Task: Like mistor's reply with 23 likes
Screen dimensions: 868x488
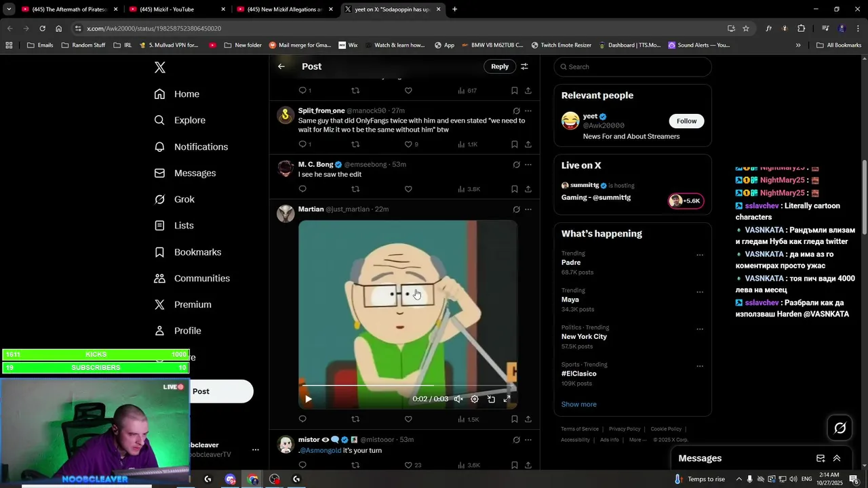Action: [408, 466]
